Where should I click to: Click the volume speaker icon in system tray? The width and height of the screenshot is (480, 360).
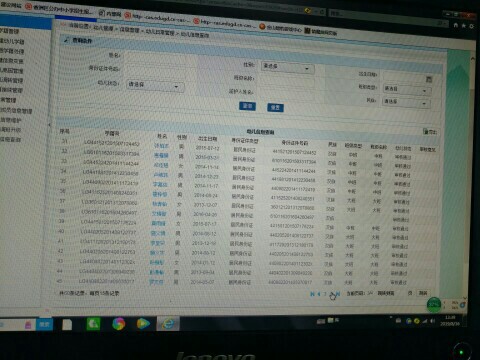pos(432,321)
